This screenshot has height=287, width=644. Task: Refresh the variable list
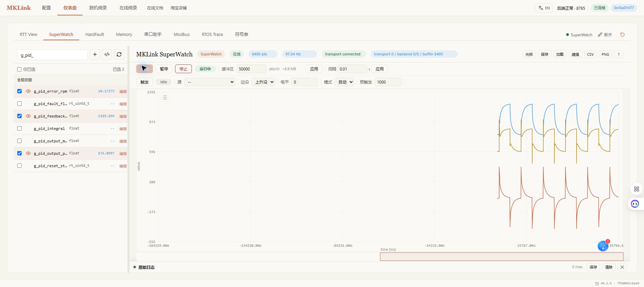click(119, 54)
